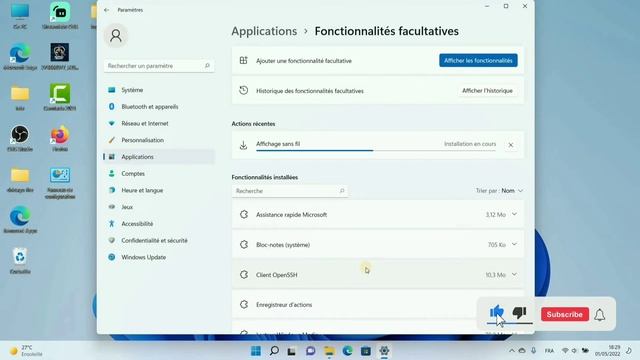Open the taskbar clock and date
This screenshot has height=360, width=640.
coord(607,351)
